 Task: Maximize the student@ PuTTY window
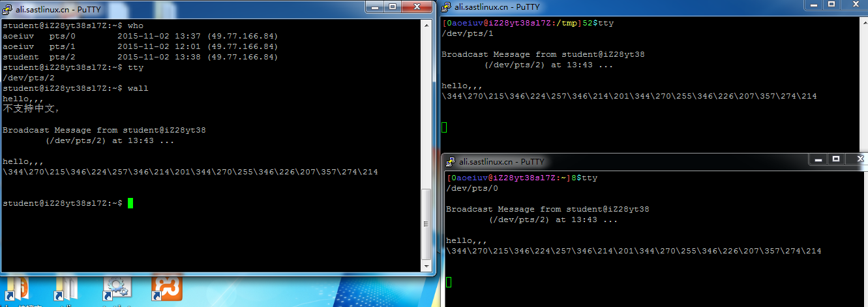(392, 7)
